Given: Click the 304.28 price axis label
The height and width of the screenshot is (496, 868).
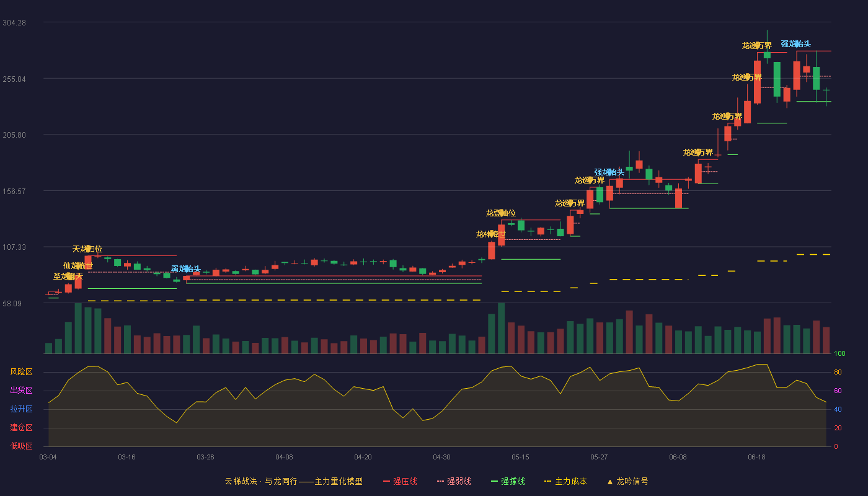Looking at the screenshot, I should point(14,23).
